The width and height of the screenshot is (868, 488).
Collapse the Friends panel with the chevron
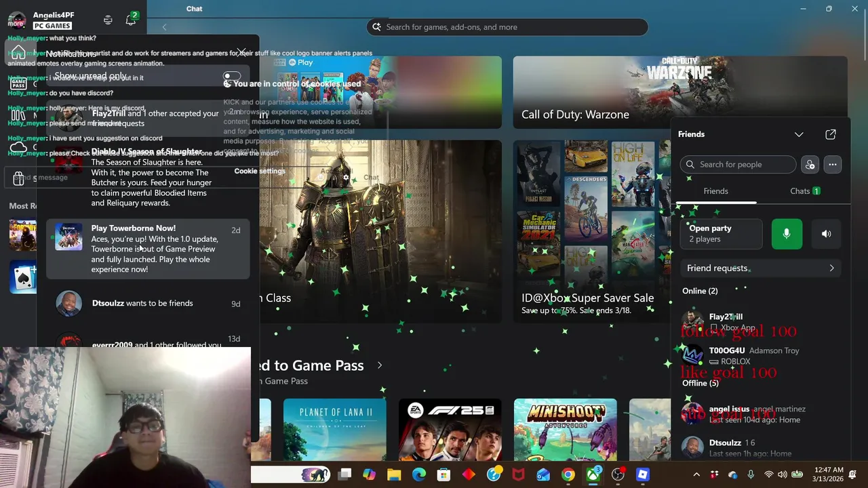point(799,134)
